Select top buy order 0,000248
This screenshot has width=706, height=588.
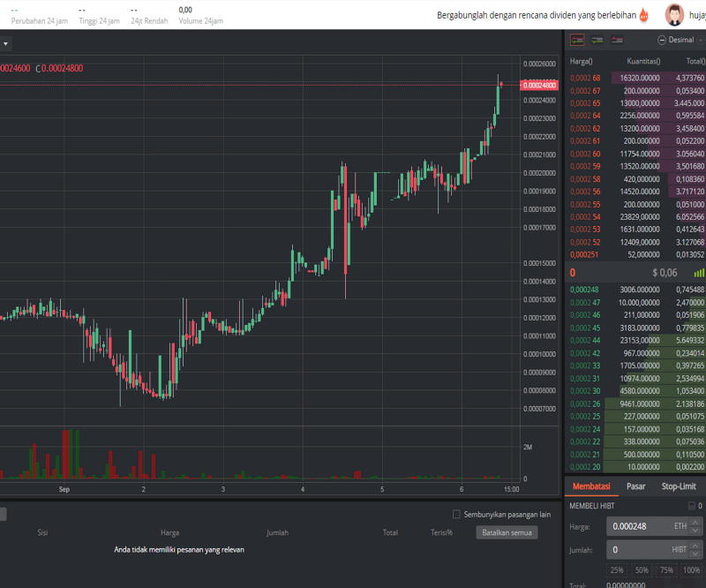click(635, 290)
